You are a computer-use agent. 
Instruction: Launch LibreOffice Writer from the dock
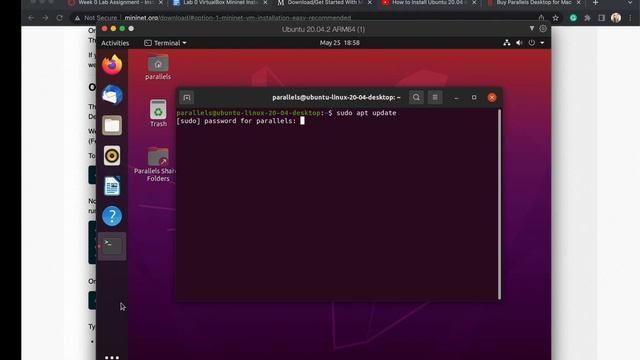[112, 186]
